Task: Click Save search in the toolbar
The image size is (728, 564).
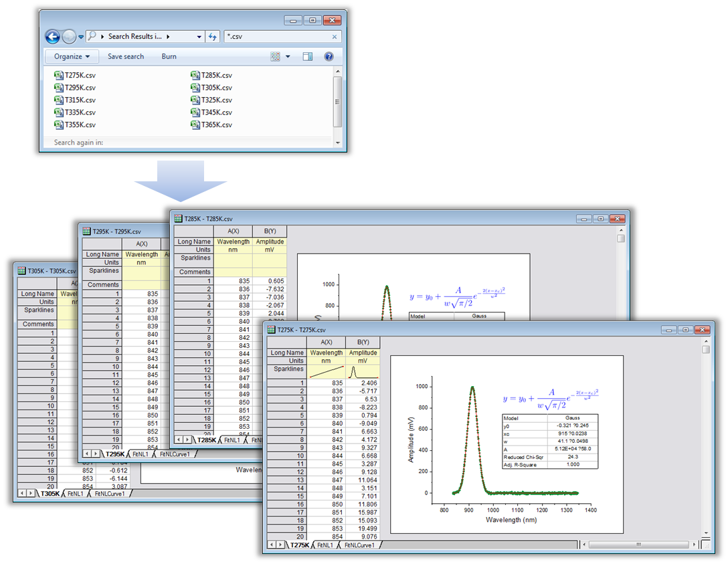Action: [x=126, y=57]
